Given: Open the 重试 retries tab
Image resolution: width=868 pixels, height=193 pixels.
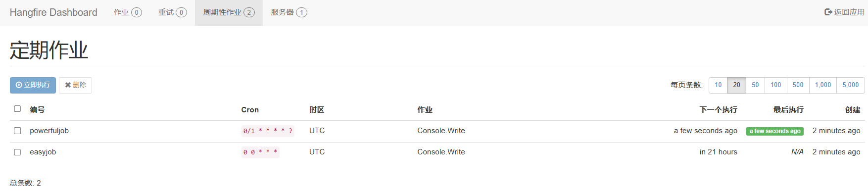Looking at the screenshot, I should 172,12.
